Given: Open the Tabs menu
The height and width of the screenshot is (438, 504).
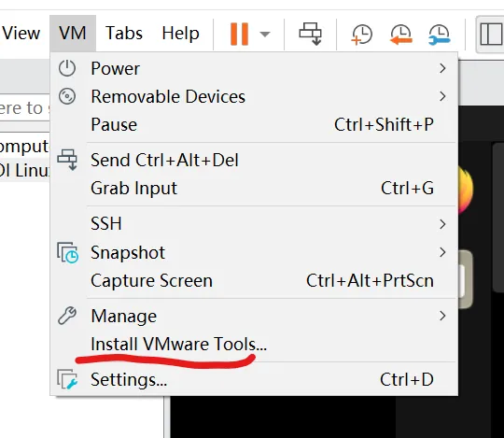Looking at the screenshot, I should click(x=124, y=33).
